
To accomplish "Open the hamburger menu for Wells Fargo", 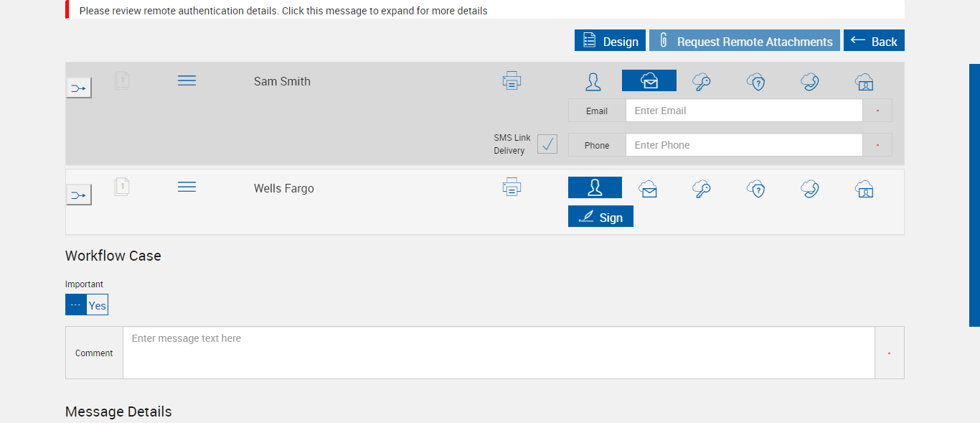I will point(187,187).
